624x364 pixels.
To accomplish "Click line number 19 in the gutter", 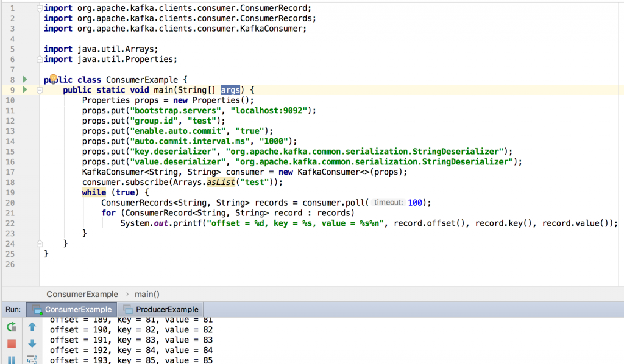I will 10,193.
